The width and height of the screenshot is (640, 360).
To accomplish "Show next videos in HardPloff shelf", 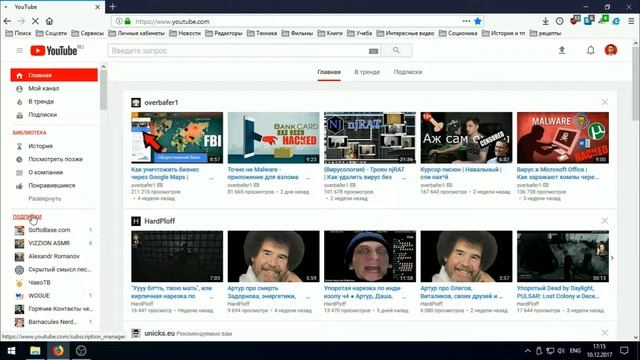I will pos(612,258).
